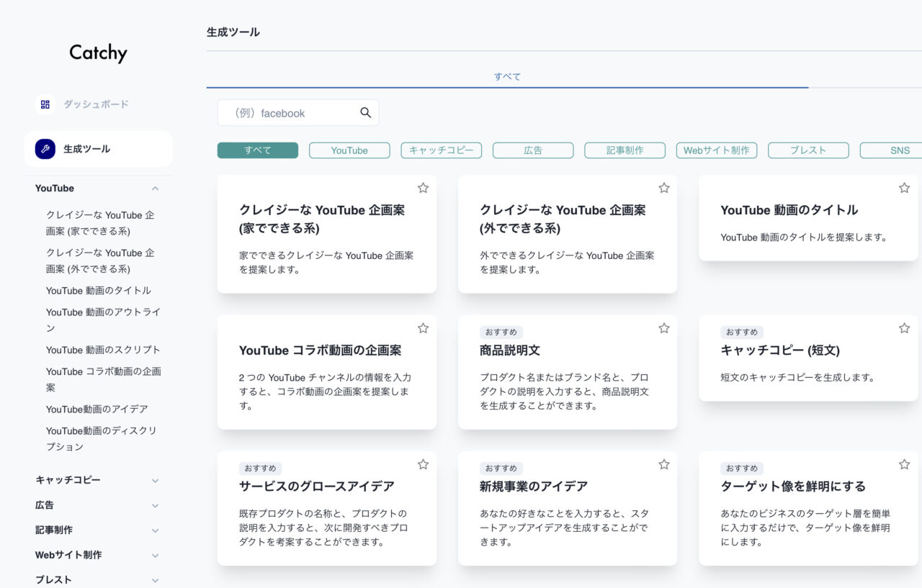Favorite the 商品説明文 card
Image resolution: width=922 pixels, height=588 pixels.
(663, 328)
